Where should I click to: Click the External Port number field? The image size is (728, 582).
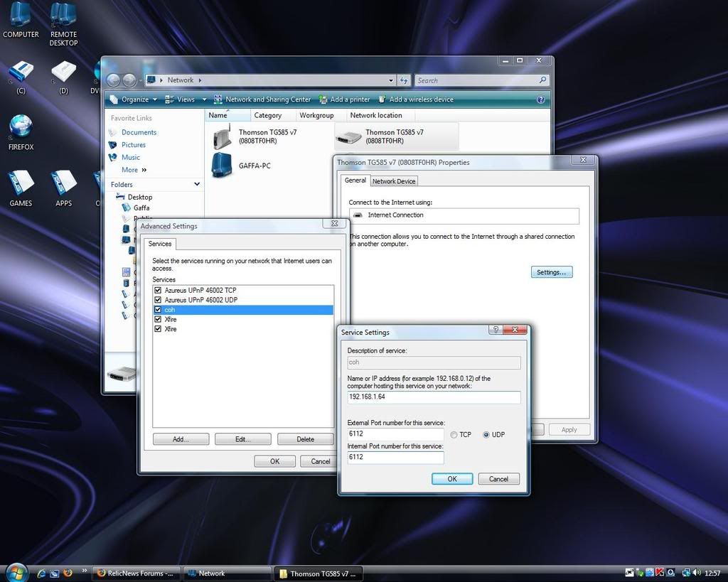395,434
